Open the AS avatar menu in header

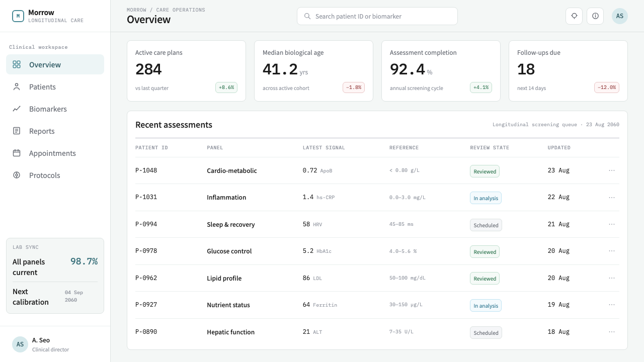pos(620,16)
